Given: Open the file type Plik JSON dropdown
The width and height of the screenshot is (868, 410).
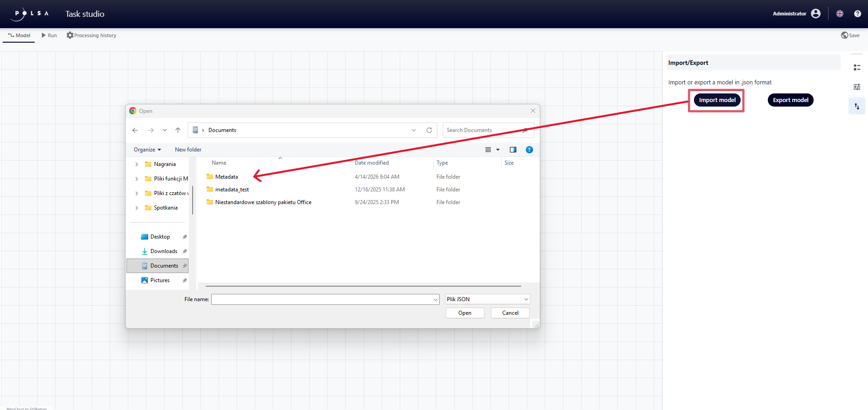Looking at the screenshot, I should coord(487,299).
